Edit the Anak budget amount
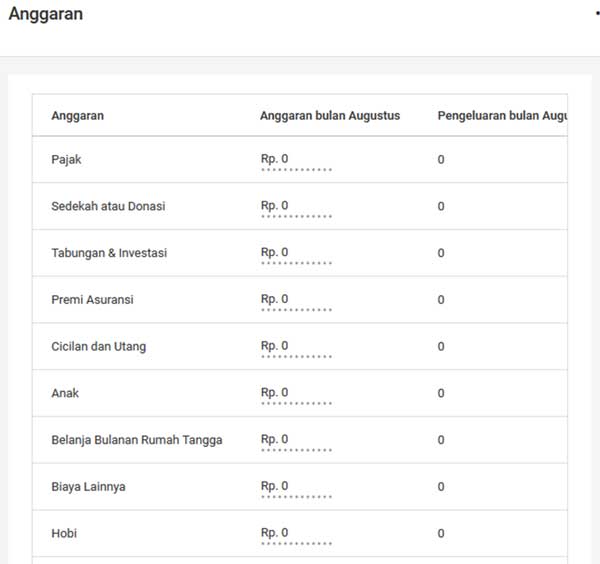600x564 pixels. tap(275, 393)
